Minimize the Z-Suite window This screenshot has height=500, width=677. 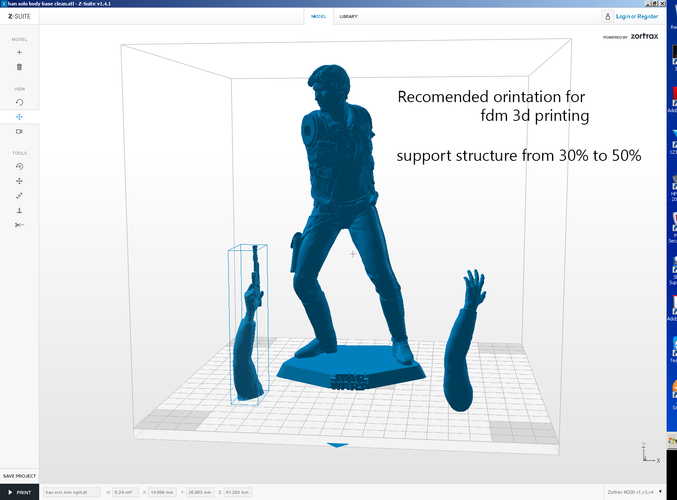[x=648, y=3]
